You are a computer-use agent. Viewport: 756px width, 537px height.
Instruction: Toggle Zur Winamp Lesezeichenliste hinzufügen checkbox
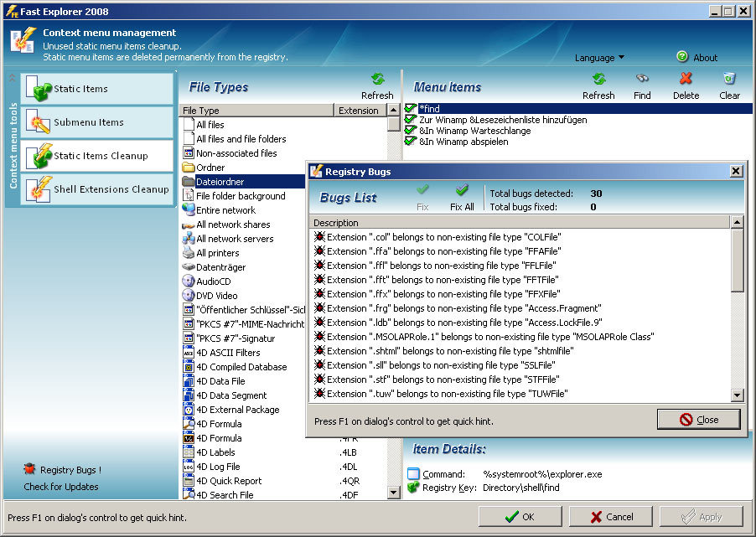(411, 119)
